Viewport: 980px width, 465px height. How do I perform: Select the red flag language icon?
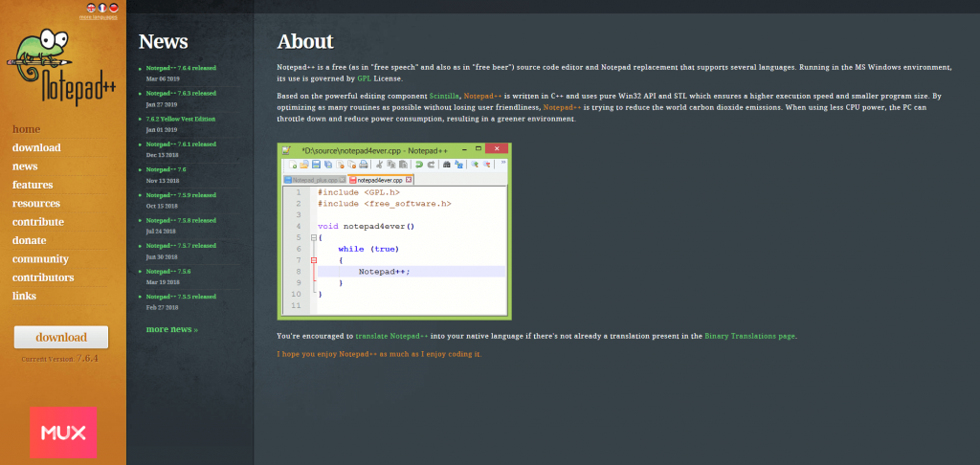[x=114, y=8]
